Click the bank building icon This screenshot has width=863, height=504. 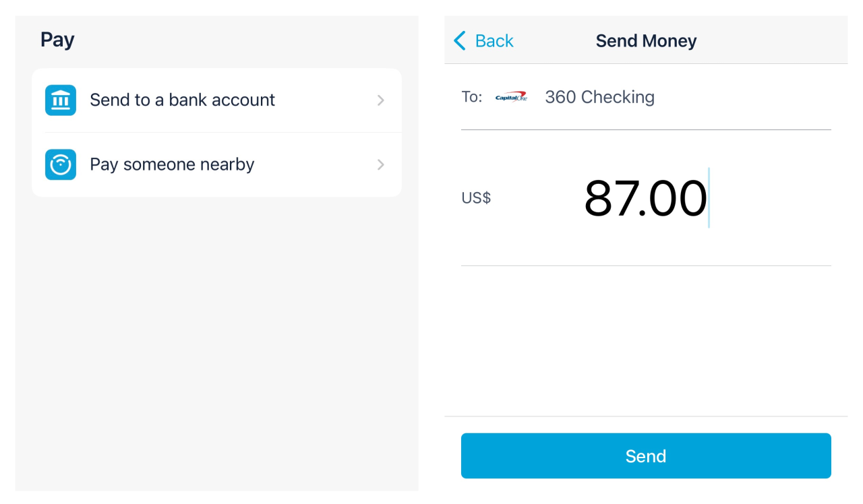point(61,100)
